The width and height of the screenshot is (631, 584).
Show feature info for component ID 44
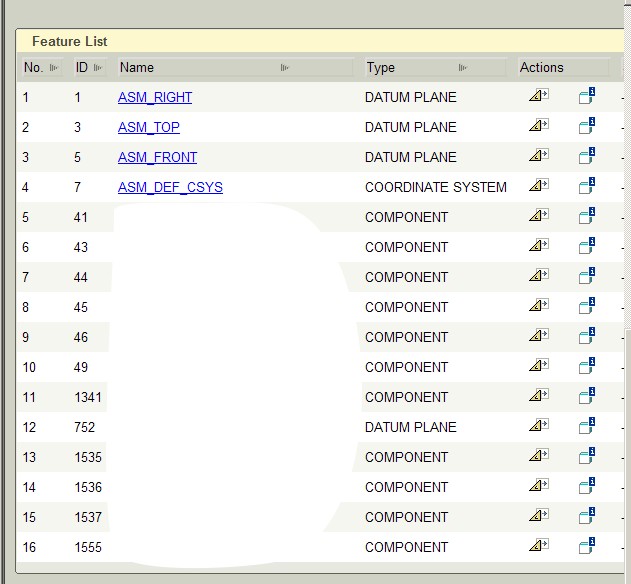(x=587, y=276)
